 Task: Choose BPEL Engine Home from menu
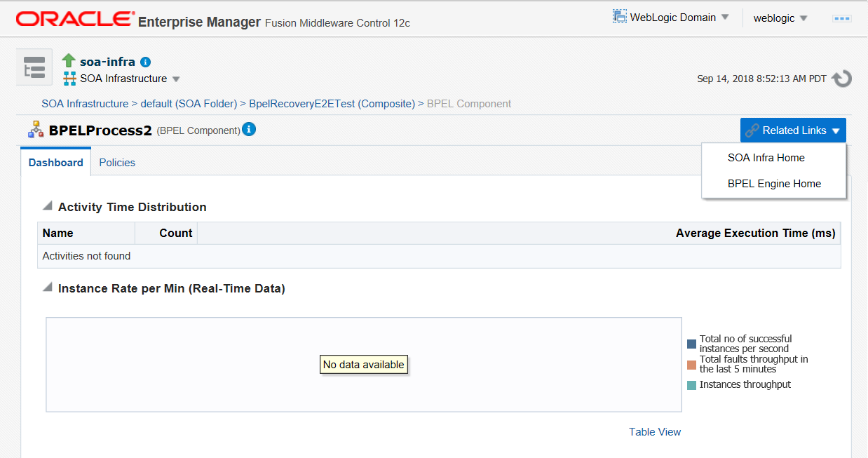coord(774,184)
